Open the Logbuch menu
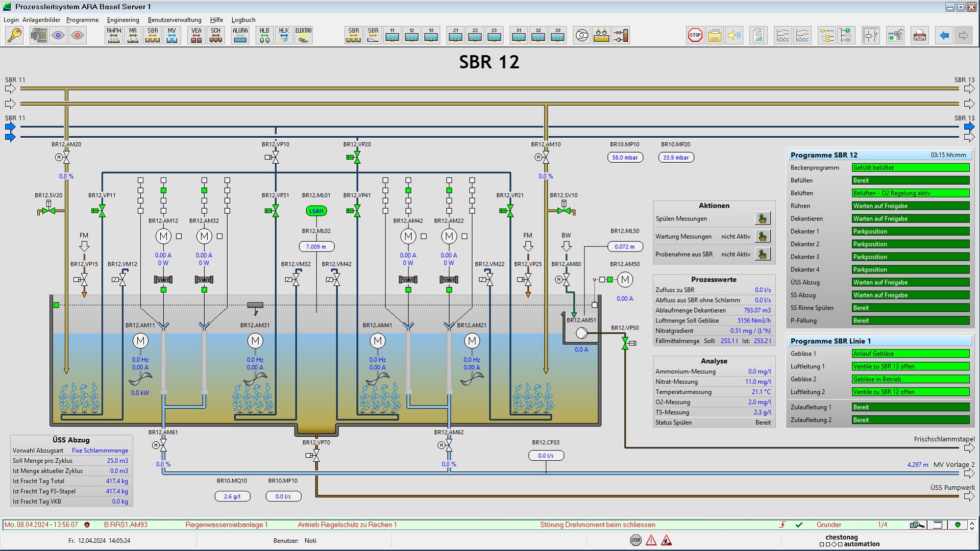Image resolution: width=980 pixels, height=551 pixels. click(243, 20)
